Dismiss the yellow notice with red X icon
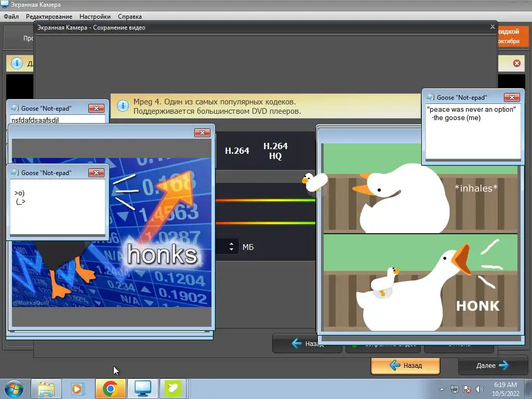This screenshot has width=532, height=399. click(x=517, y=63)
